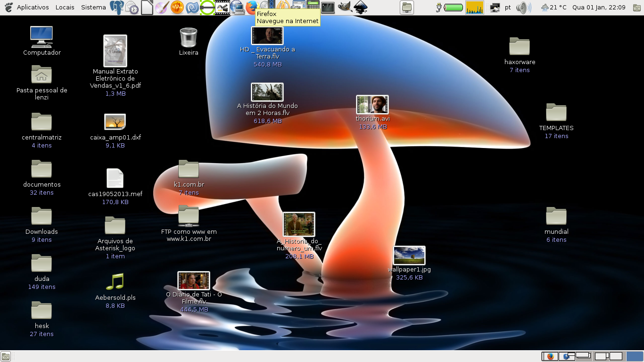Select the Downloads folder on desktop
The image size is (644, 362).
point(41,217)
